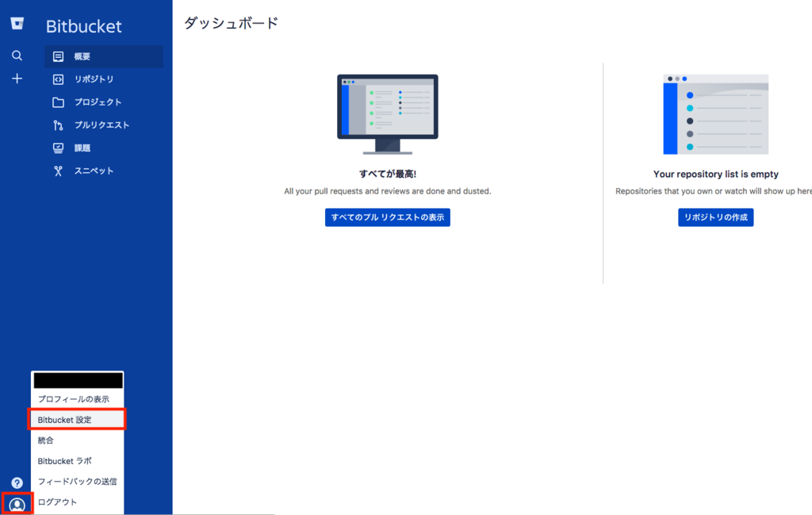Click the プルリクエスト branch icon

point(58,125)
